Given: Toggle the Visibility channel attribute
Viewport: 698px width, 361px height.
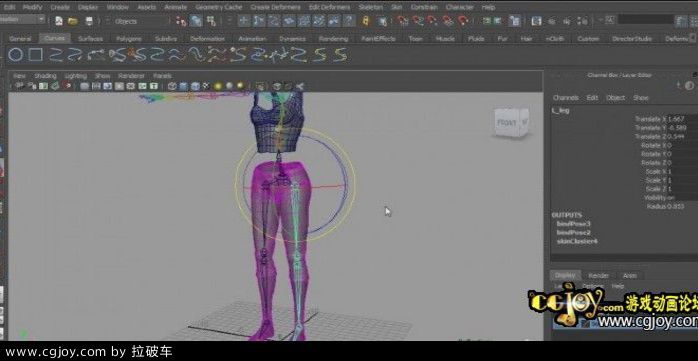Looking at the screenshot, I should (660, 198).
